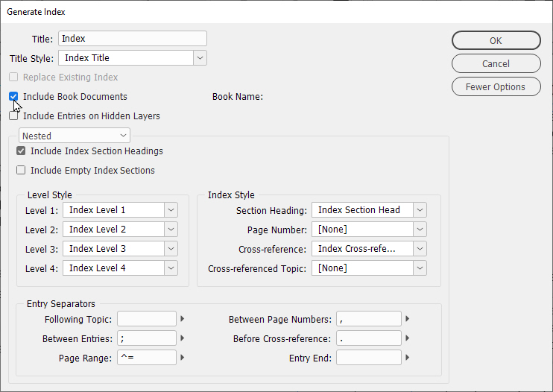Open special characters menu for Between Entries
Image resolution: width=553 pixels, height=392 pixels.
(x=183, y=338)
